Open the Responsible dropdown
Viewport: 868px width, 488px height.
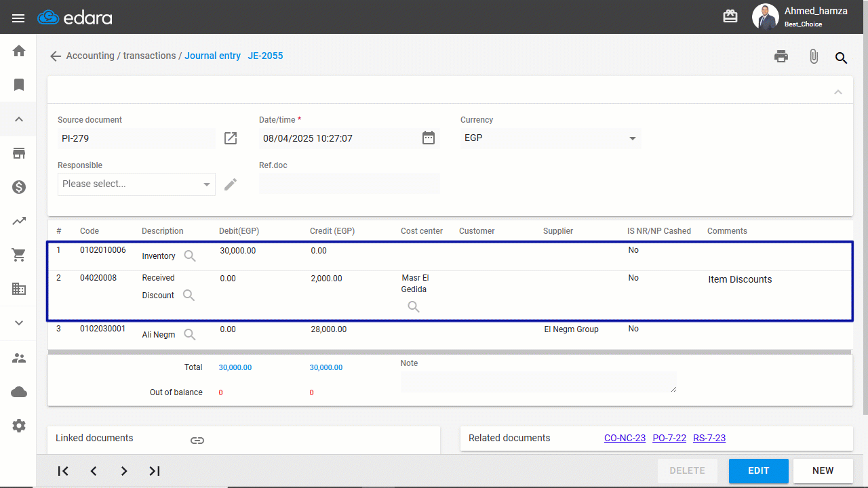136,184
